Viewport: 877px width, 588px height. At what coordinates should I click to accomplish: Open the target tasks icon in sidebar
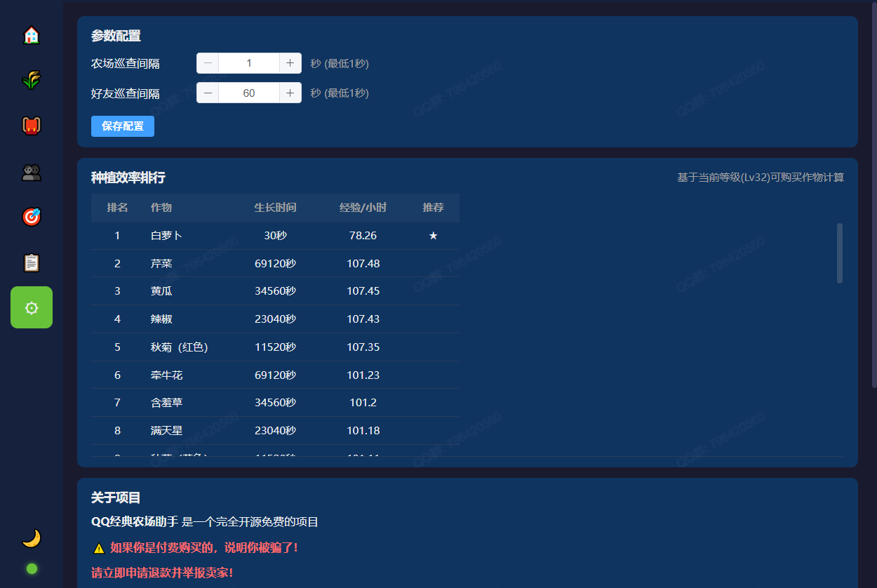pyautogui.click(x=32, y=217)
